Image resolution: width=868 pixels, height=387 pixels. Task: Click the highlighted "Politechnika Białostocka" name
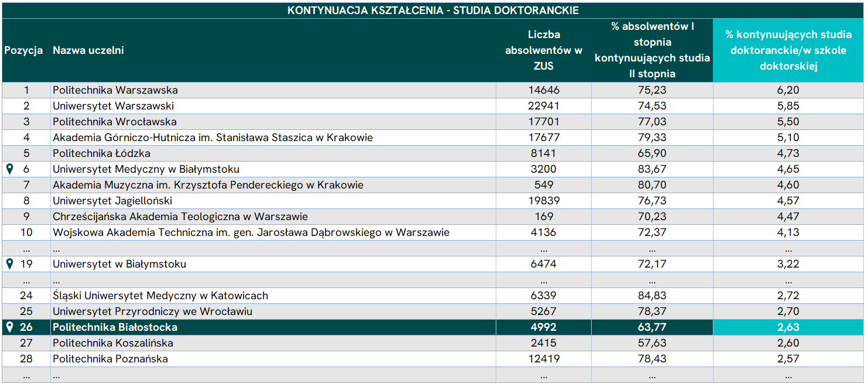coord(115,327)
